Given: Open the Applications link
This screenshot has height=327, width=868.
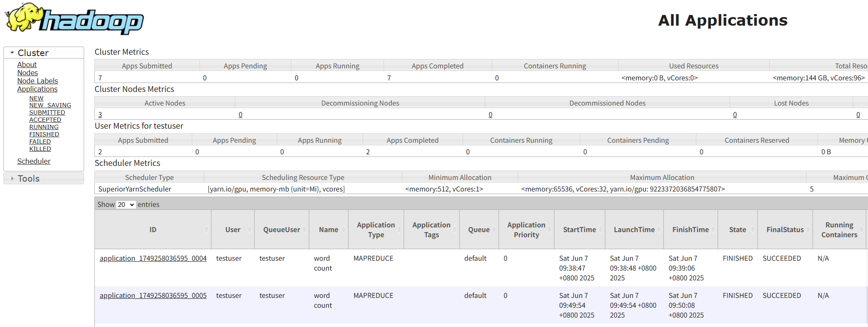Looking at the screenshot, I should pyautogui.click(x=37, y=89).
